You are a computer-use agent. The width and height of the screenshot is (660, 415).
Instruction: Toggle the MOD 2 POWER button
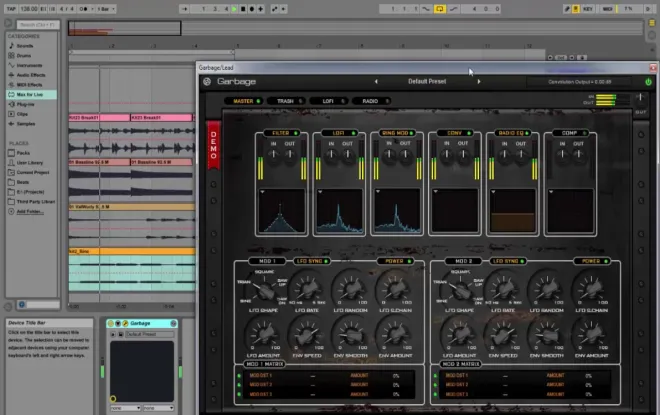click(593, 261)
